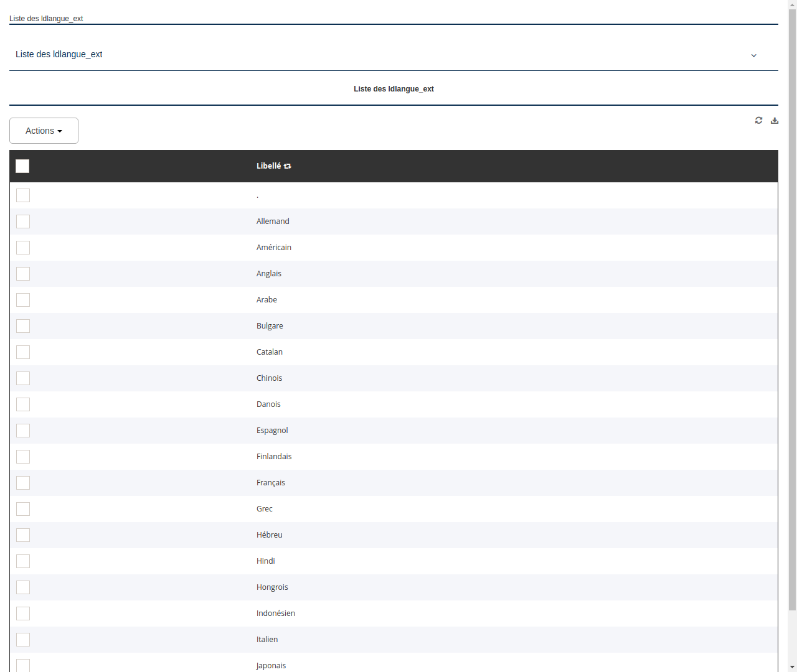Export the list using the download icon

click(775, 120)
